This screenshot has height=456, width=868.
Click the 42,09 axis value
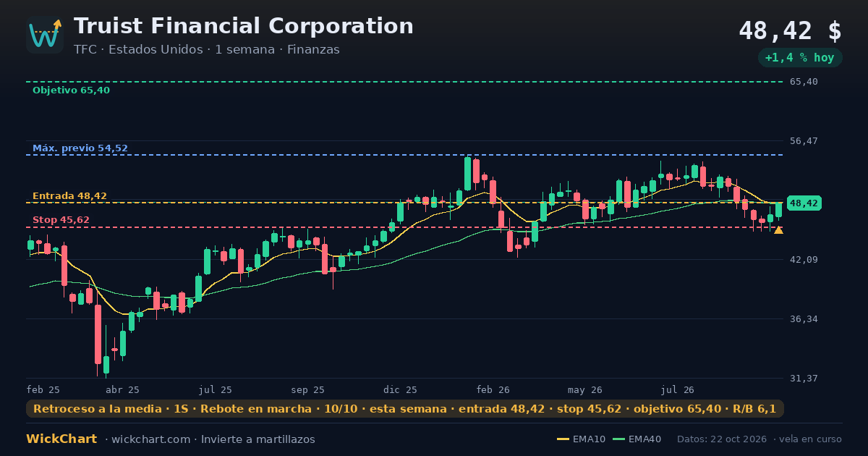coord(804,260)
